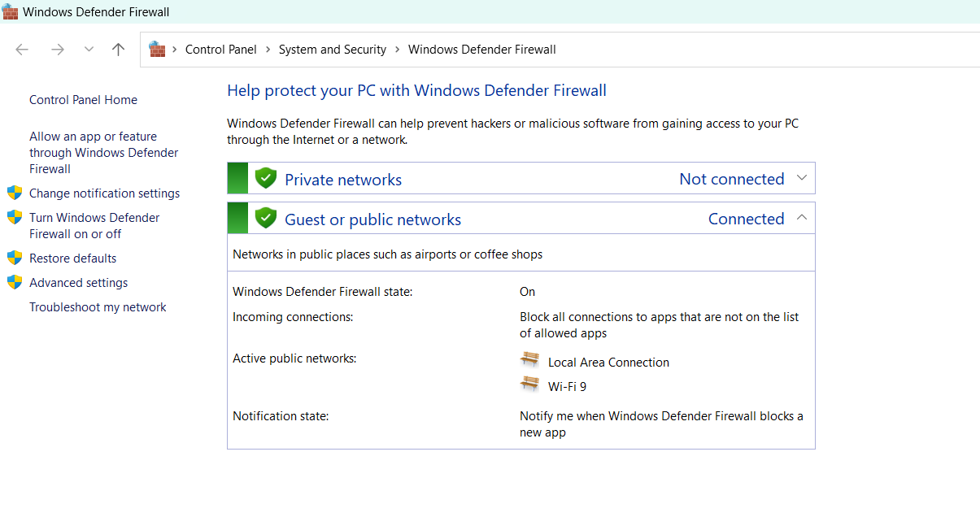Expand the Private networks section chevron

point(801,178)
